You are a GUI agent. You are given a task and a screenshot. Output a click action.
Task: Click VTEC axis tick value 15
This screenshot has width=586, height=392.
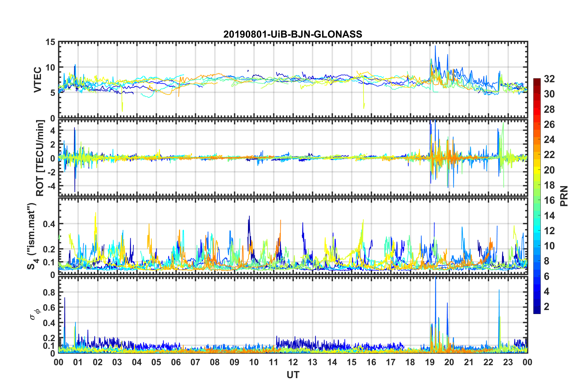click(50, 42)
